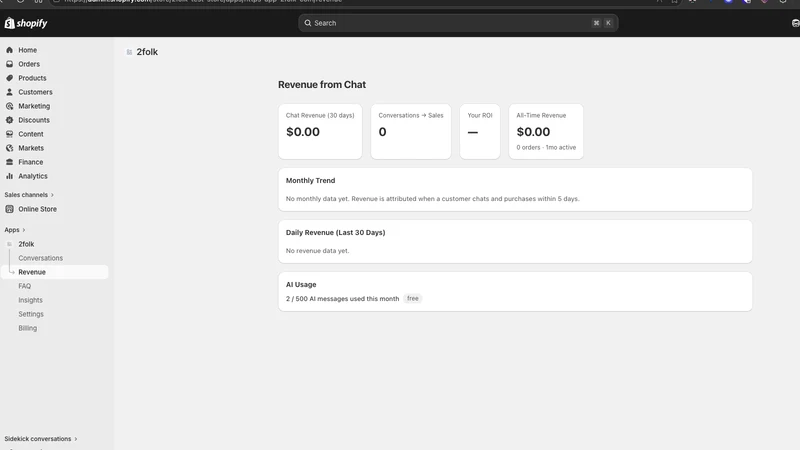Click the Markets globe icon
Image resolution: width=800 pixels, height=450 pixels.
9,148
